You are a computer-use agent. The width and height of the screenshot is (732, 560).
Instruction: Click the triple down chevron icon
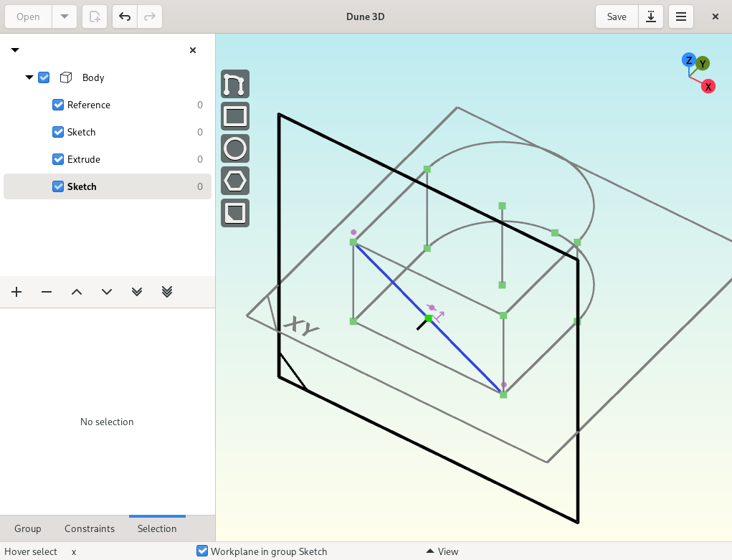point(167,292)
